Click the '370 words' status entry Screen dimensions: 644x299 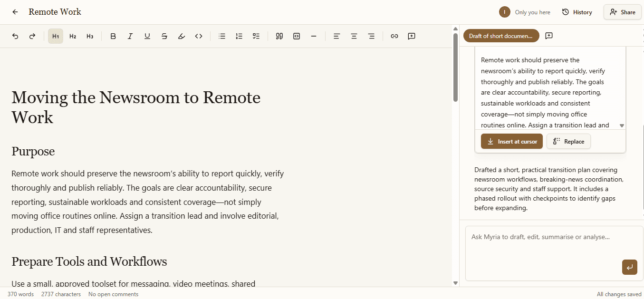pyautogui.click(x=20, y=294)
